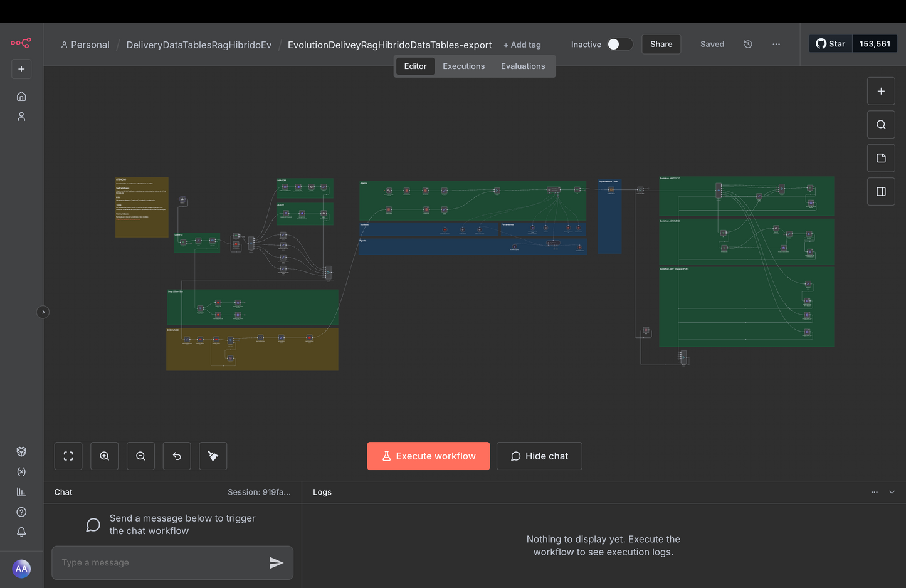Tidy up the workflow layout
The width and height of the screenshot is (906, 588).
213,456
